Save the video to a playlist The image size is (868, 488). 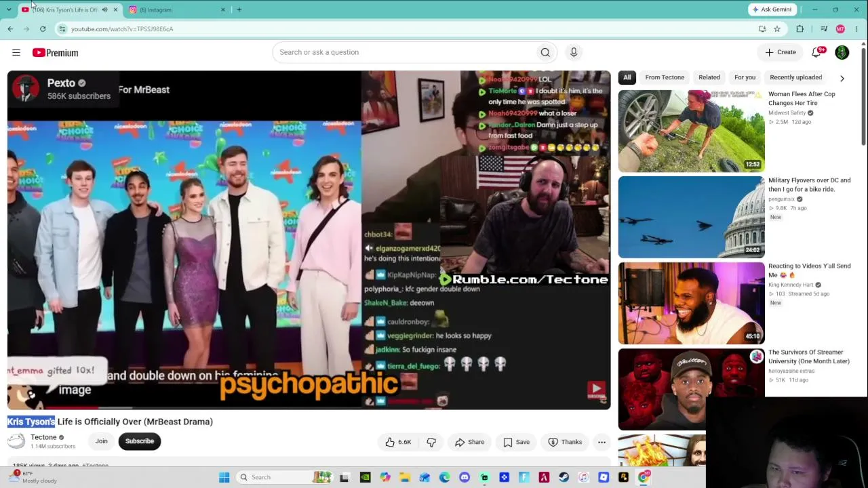[516, 442]
